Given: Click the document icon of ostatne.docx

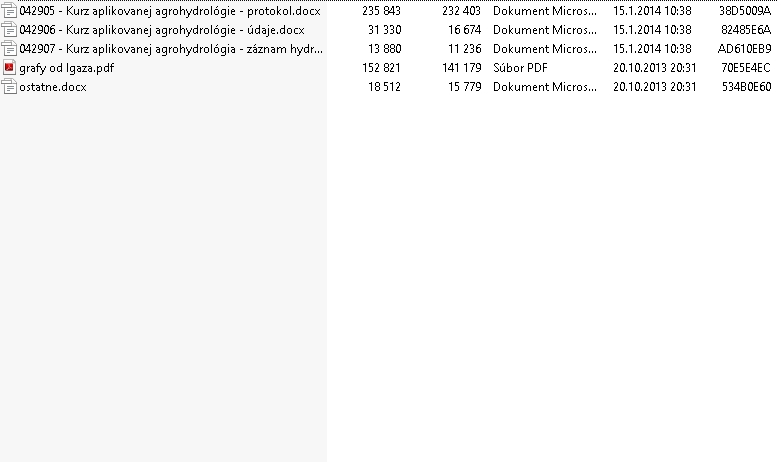Looking at the screenshot, I should (10, 87).
